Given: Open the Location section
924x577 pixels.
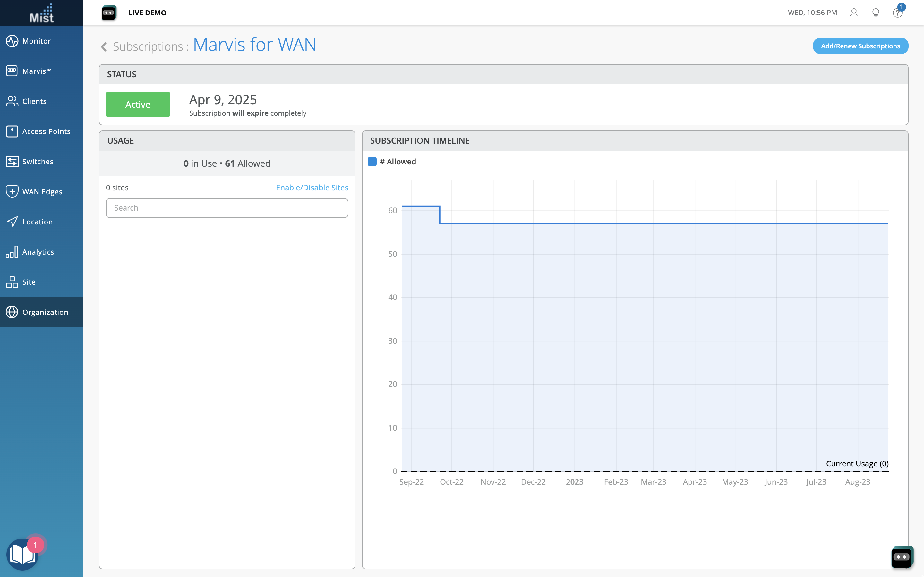Looking at the screenshot, I should click(x=37, y=222).
